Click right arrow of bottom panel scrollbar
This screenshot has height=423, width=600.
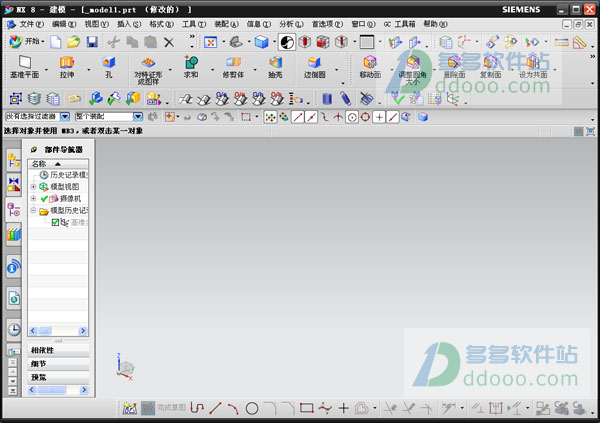84,390
